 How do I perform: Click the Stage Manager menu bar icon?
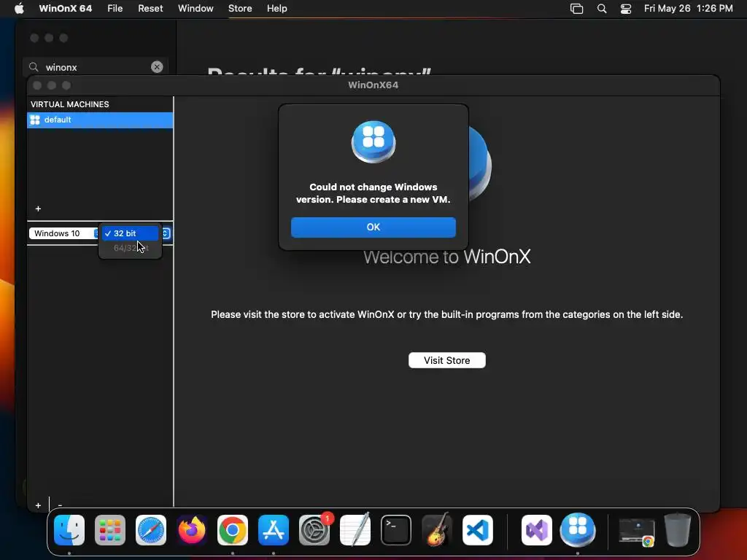(x=576, y=9)
